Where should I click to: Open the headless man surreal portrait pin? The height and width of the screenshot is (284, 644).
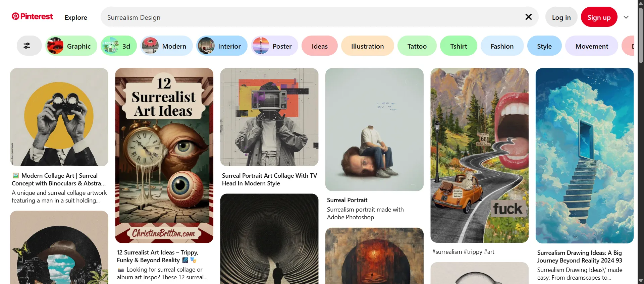[374, 129]
